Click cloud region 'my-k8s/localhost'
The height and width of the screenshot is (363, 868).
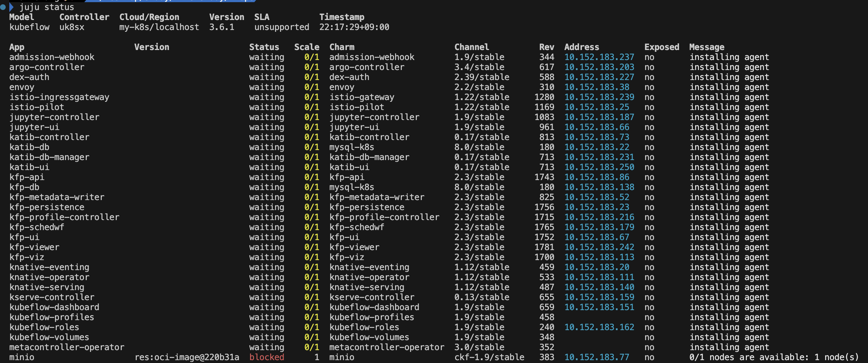point(159,27)
